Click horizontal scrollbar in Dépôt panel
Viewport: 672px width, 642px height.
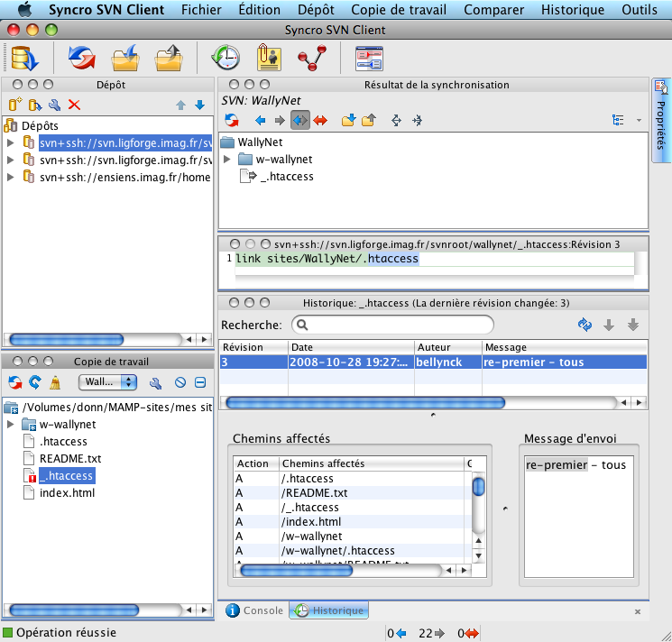tap(67, 340)
